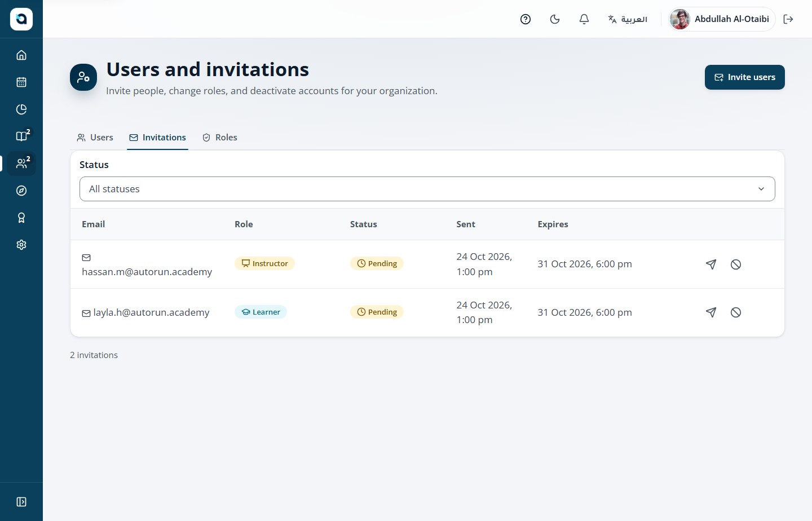Toggle dark mode with moon icon
The width and height of the screenshot is (812, 521).
click(x=555, y=19)
